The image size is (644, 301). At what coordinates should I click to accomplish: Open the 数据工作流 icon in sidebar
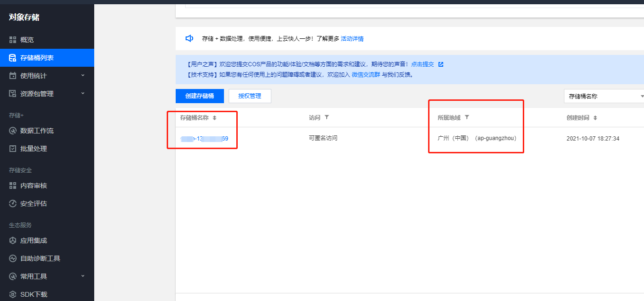pos(12,131)
